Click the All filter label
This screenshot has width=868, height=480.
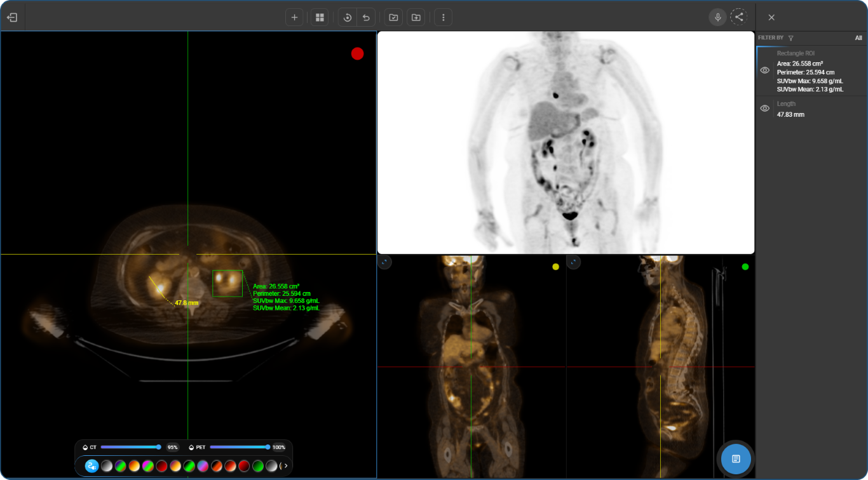858,38
